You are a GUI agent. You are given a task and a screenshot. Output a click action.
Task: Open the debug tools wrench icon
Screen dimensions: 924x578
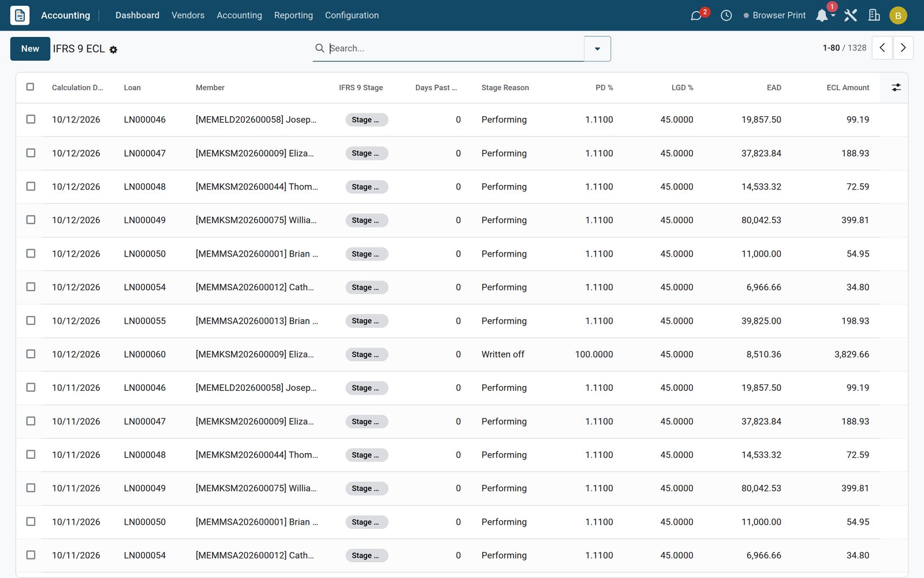(x=850, y=16)
